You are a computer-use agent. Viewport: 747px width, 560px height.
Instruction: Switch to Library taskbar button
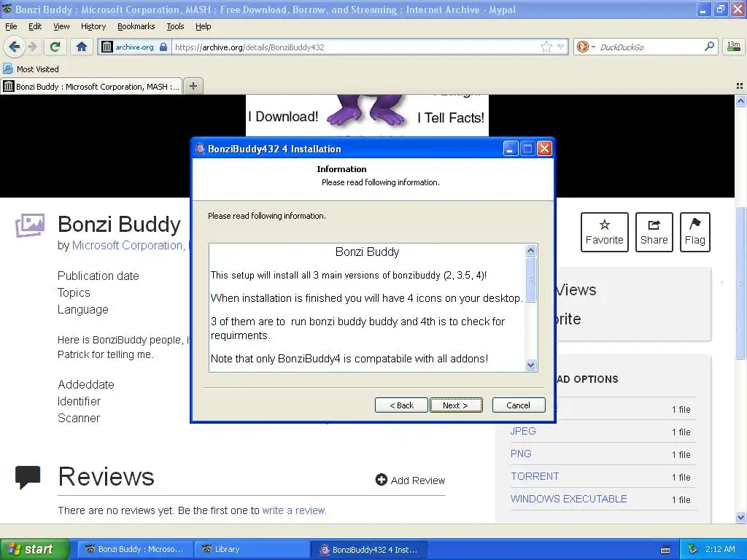pos(252,550)
